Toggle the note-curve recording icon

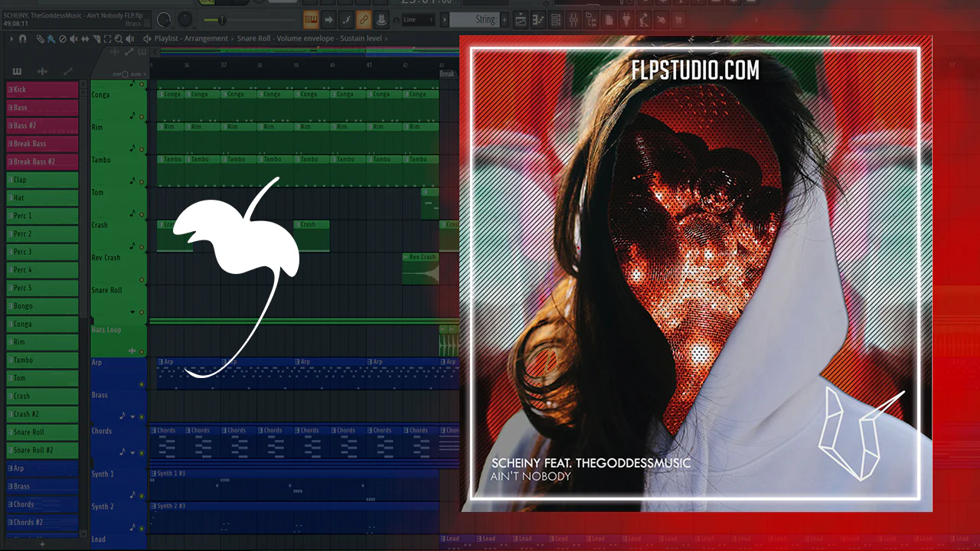click(346, 20)
